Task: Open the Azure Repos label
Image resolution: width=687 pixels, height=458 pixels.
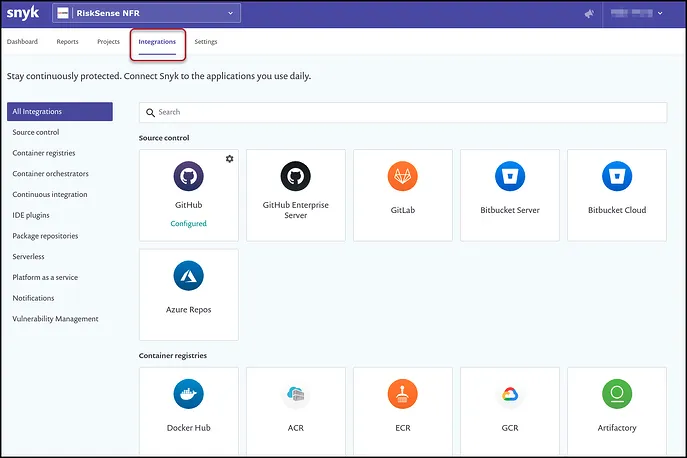Action: click(x=188, y=309)
